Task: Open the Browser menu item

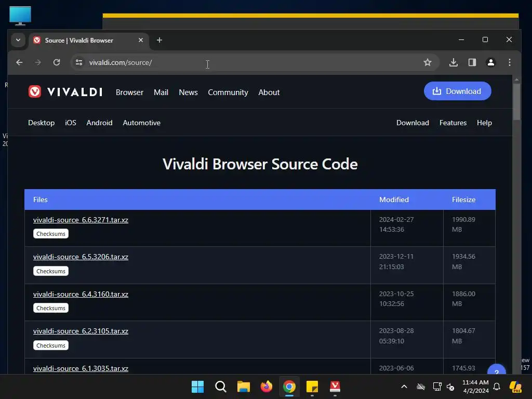Action: 129,92
